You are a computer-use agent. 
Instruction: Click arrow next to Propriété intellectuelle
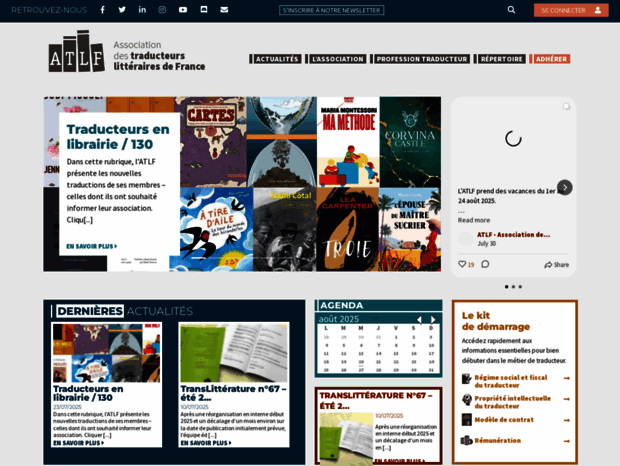pos(567,399)
